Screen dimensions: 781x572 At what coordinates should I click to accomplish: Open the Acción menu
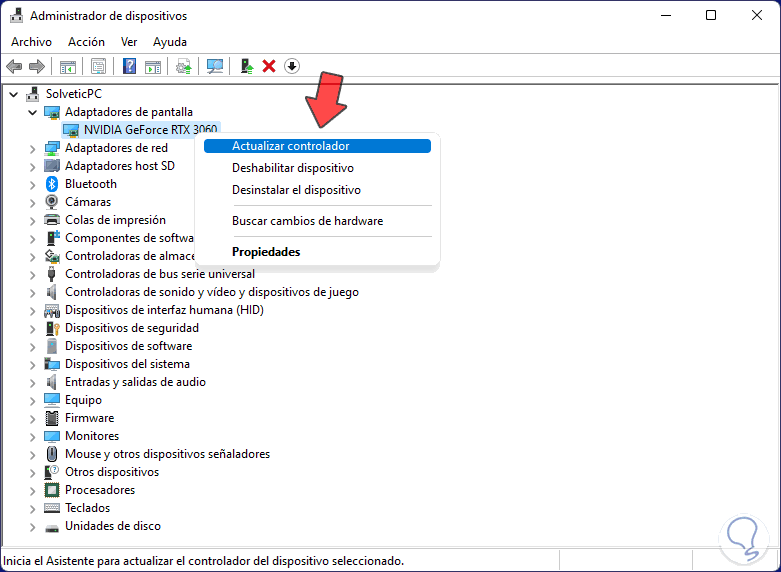click(x=87, y=42)
